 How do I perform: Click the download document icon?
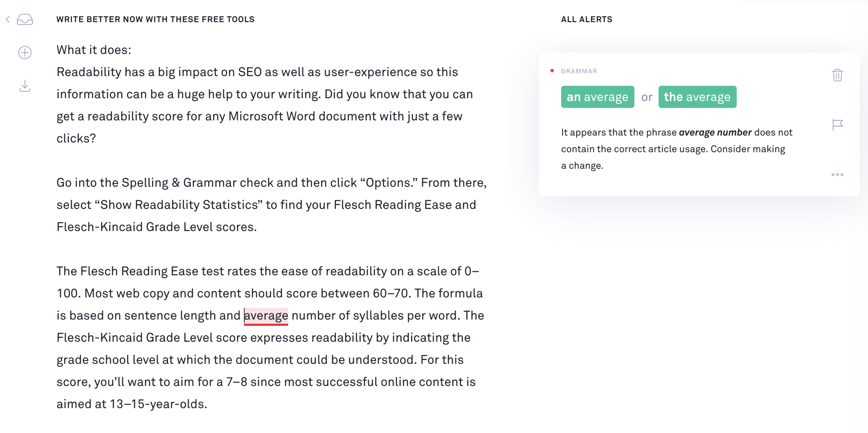pos(25,86)
